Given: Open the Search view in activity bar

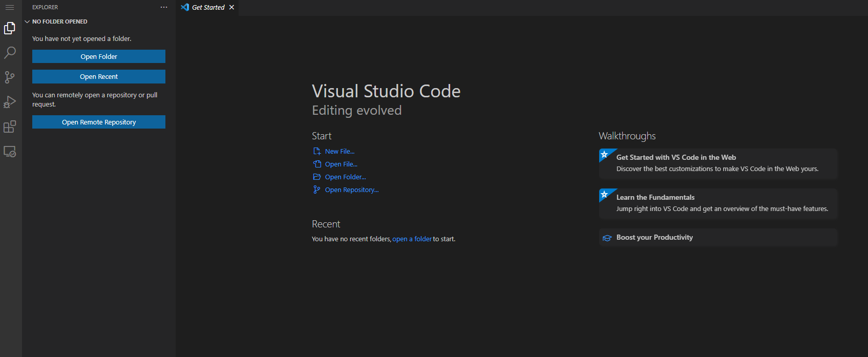Looking at the screenshot, I should 10,53.
